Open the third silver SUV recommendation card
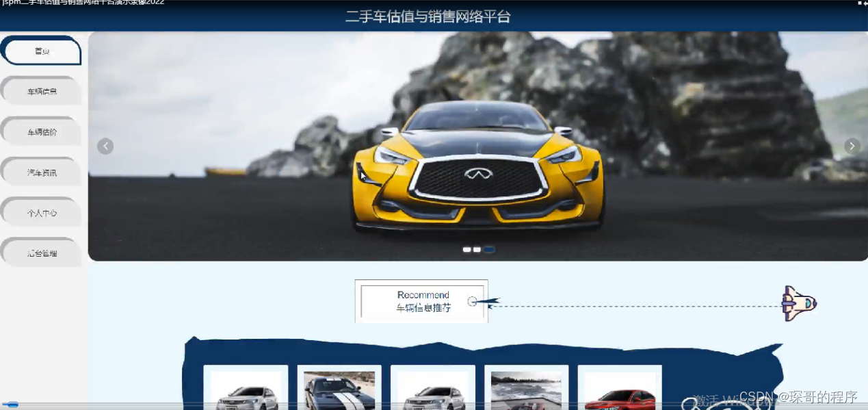 (433, 387)
